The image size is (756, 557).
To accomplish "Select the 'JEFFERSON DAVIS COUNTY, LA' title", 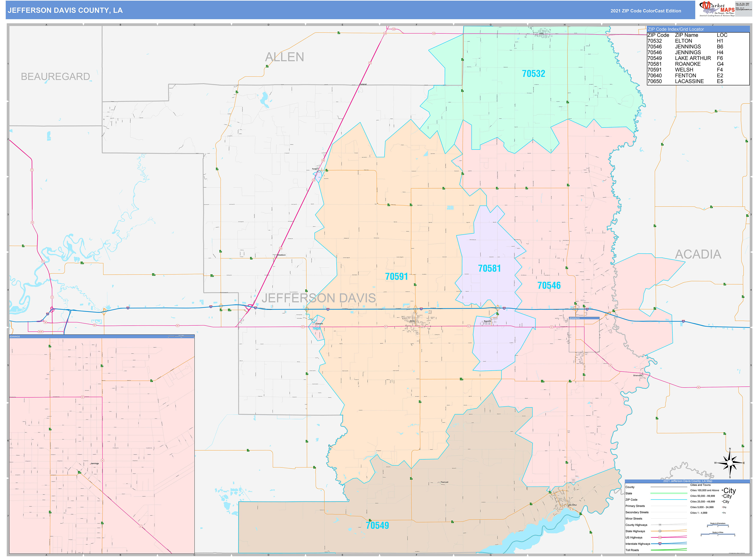I will [65, 10].
